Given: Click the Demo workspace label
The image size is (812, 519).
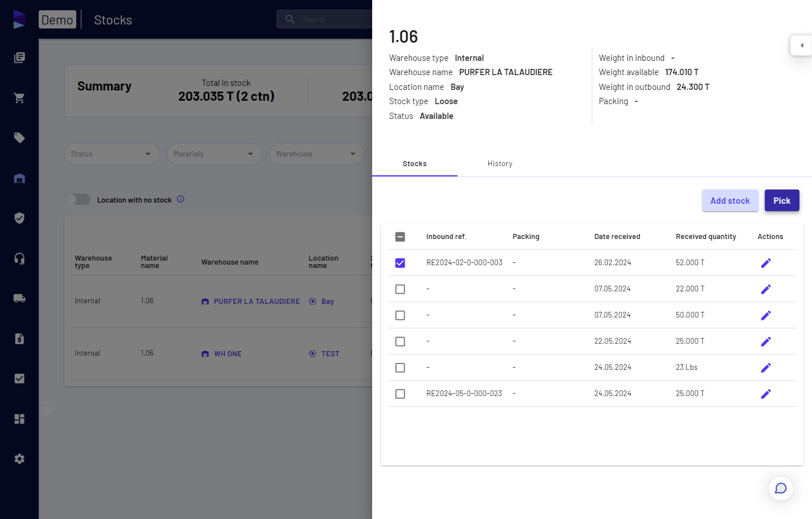Looking at the screenshot, I should point(57,20).
